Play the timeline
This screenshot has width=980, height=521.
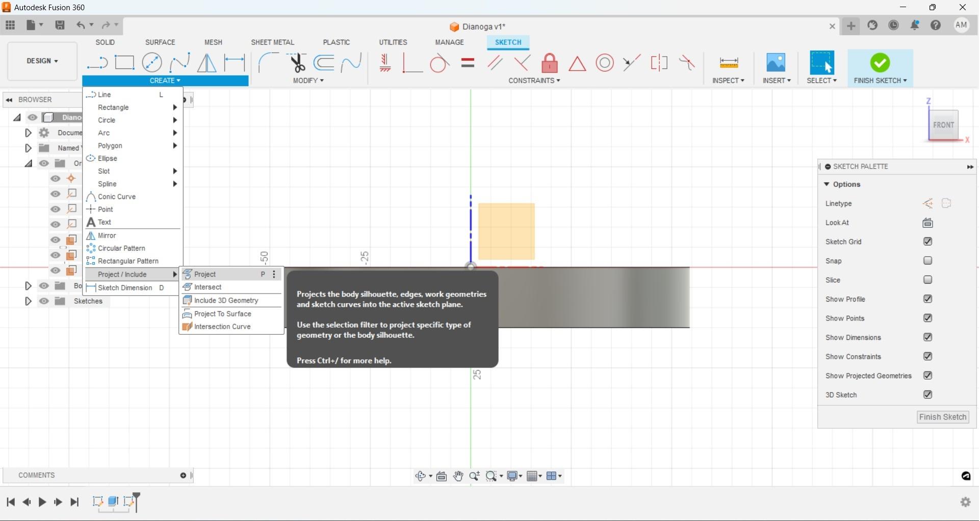point(42,502)
